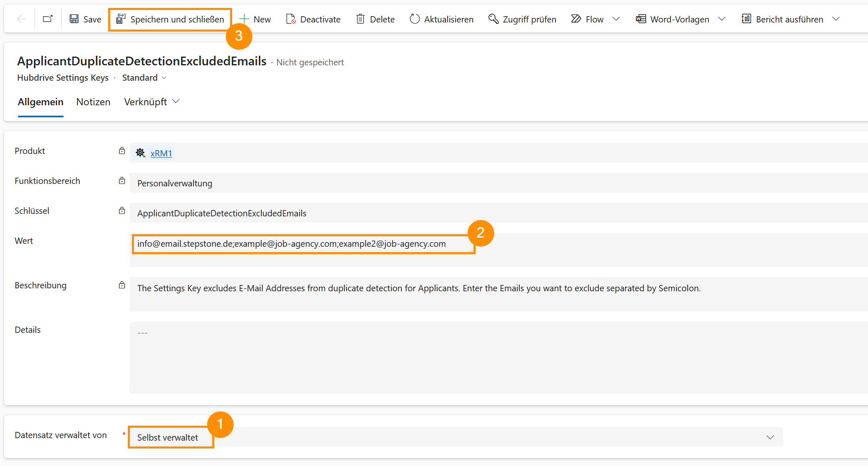Click the Zugriff prüfen key icon
868x466 pixels.
494,19
